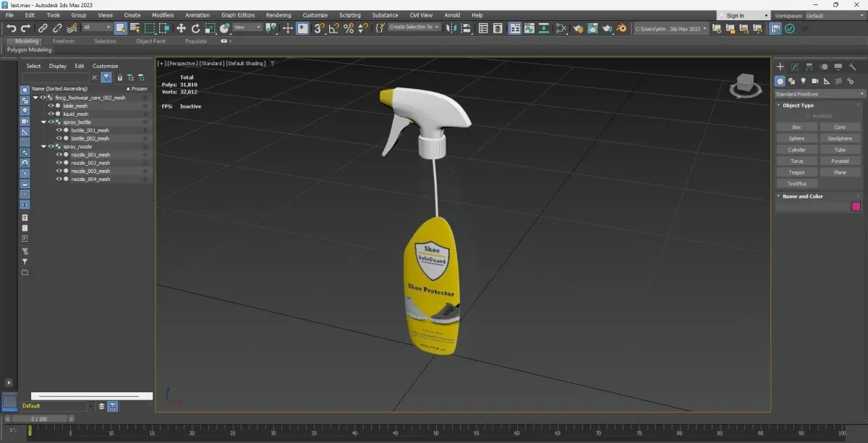This screenshot has width=868, height=443.
Task: Click the Teapot primitive button
Action: pyautogui.click(x=797, y=172)
